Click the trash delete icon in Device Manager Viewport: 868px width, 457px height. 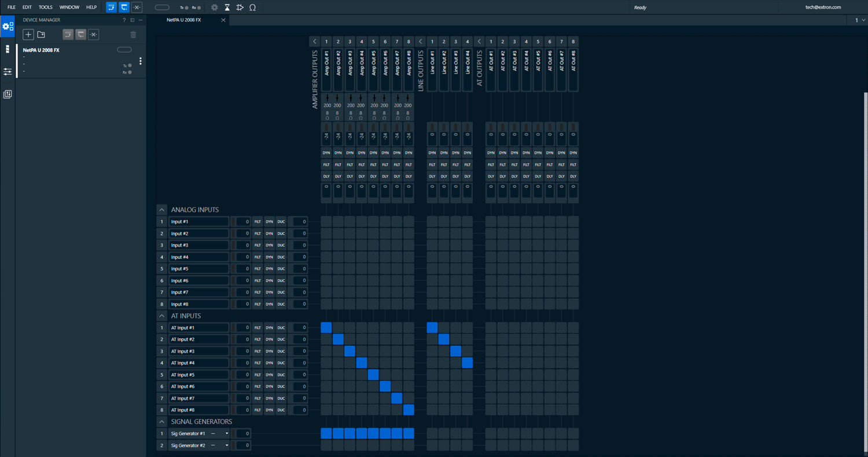[x=134, y=35]
